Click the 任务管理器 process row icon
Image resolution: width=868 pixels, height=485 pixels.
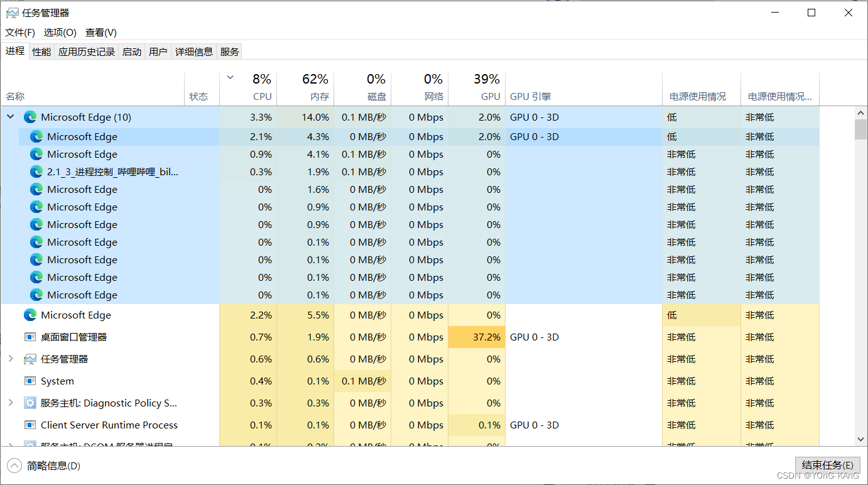pos(30,359)
